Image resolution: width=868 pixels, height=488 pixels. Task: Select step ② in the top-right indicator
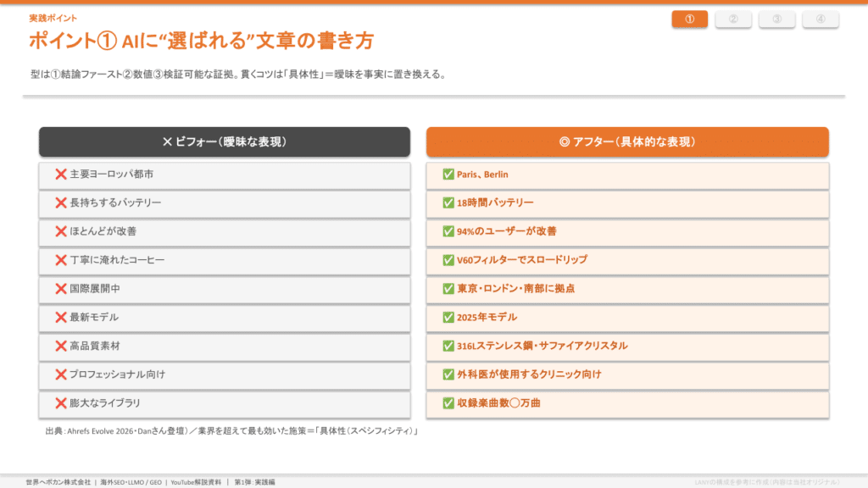[x=733, y=19]
